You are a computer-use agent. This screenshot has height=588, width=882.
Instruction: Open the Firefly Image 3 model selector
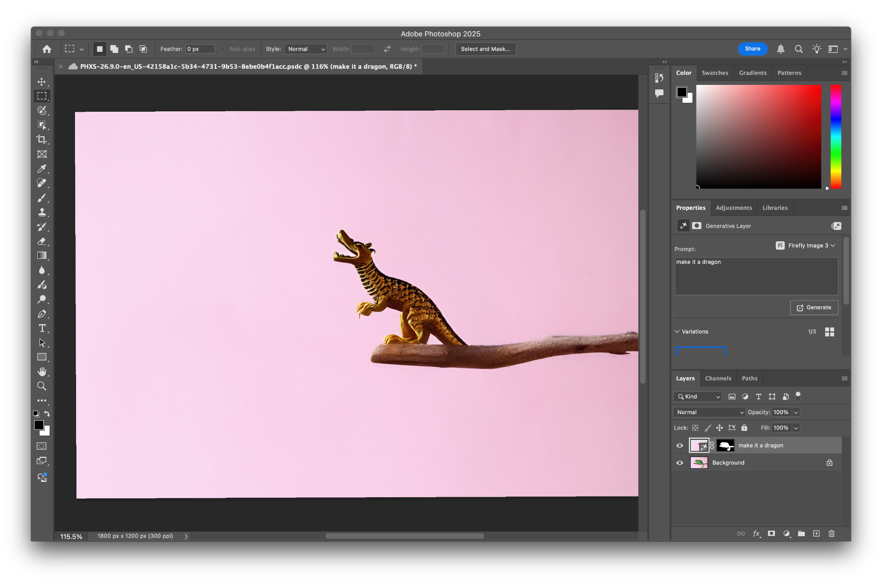pos(806,245)
